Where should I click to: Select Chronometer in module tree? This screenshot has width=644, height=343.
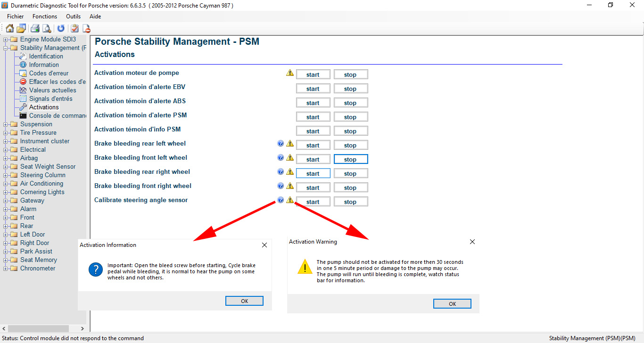38,269
